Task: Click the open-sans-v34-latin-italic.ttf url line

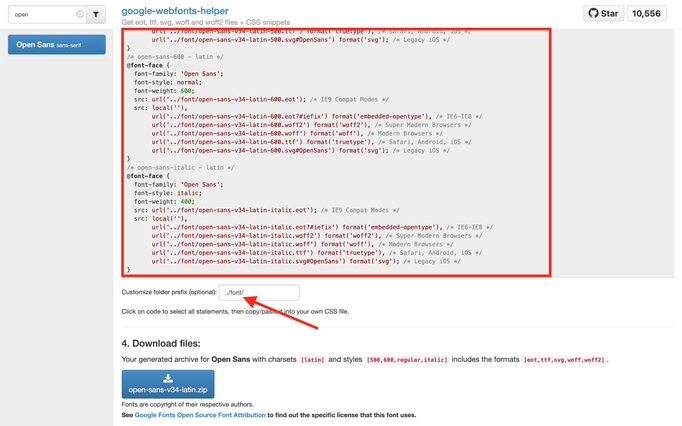Action: coord(317,253)
